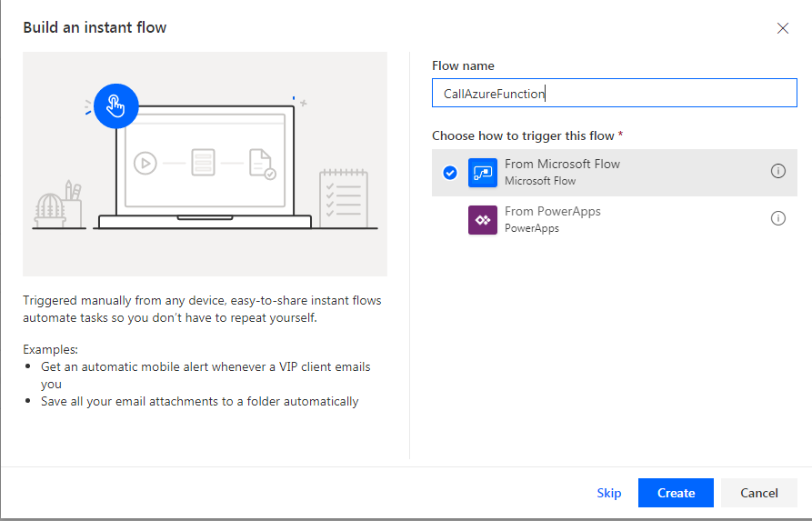Select the From PowerApps trigger option
The width and height of the screenshot is (812, 521).
click(552, 212)
